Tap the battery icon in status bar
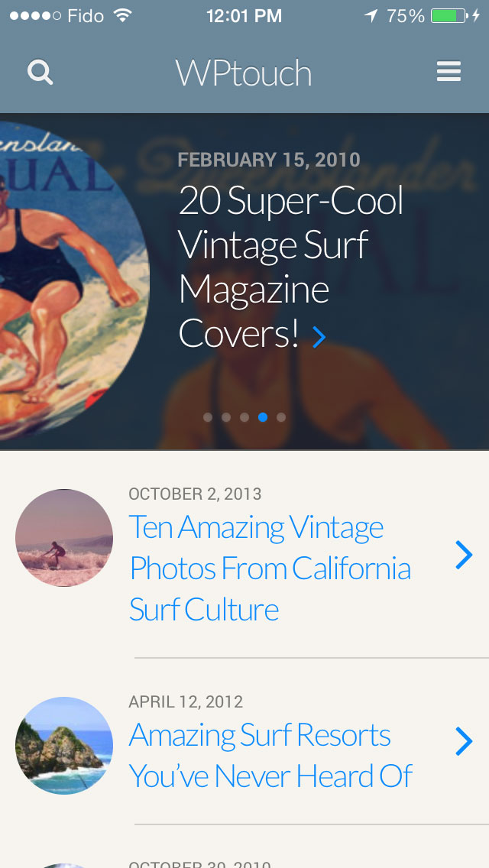Viewport: 489px width, 868px height. (x=449, y=16)
